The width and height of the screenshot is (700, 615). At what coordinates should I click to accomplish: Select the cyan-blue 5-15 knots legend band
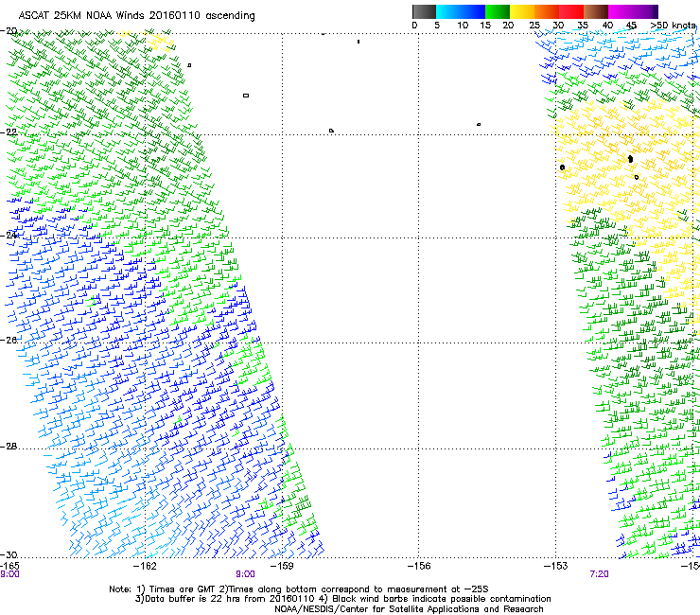(x=461, y=11)
